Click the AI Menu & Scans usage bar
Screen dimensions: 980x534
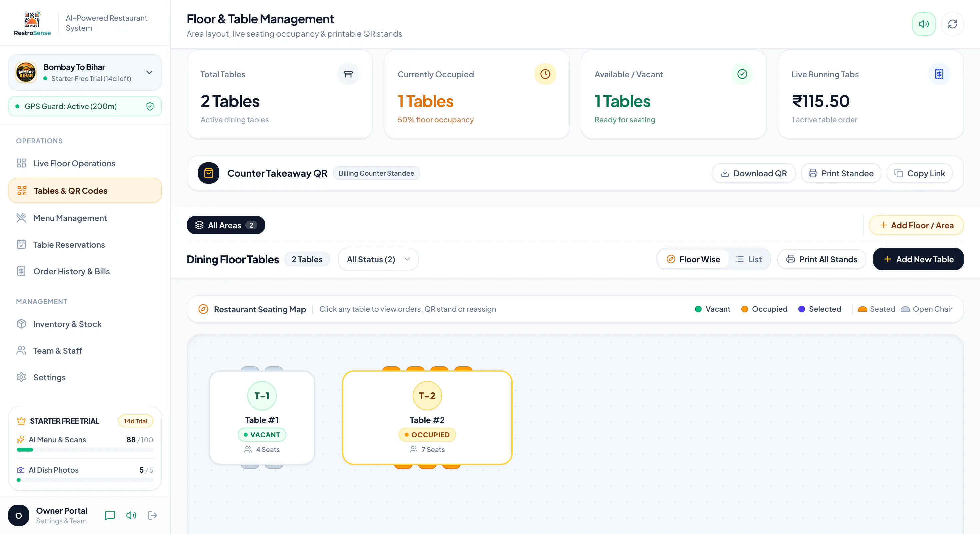85,450
